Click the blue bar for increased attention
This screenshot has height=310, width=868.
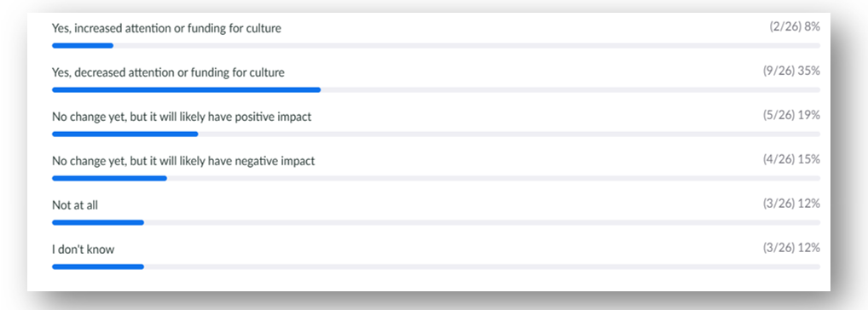coord(83,45)
